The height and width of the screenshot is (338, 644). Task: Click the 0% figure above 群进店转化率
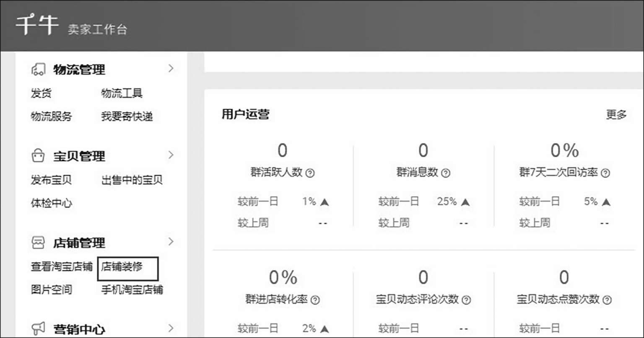point(283,277)
